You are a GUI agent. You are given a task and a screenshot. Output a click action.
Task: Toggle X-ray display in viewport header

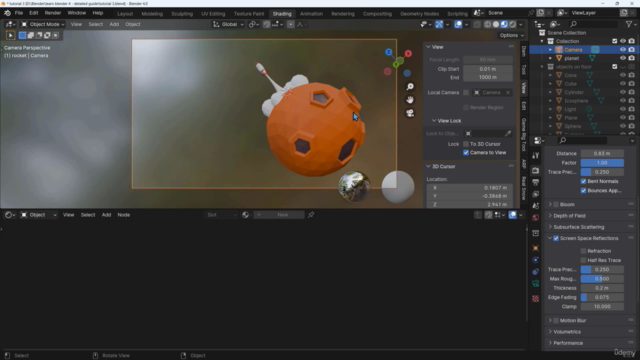coord(477,24)
